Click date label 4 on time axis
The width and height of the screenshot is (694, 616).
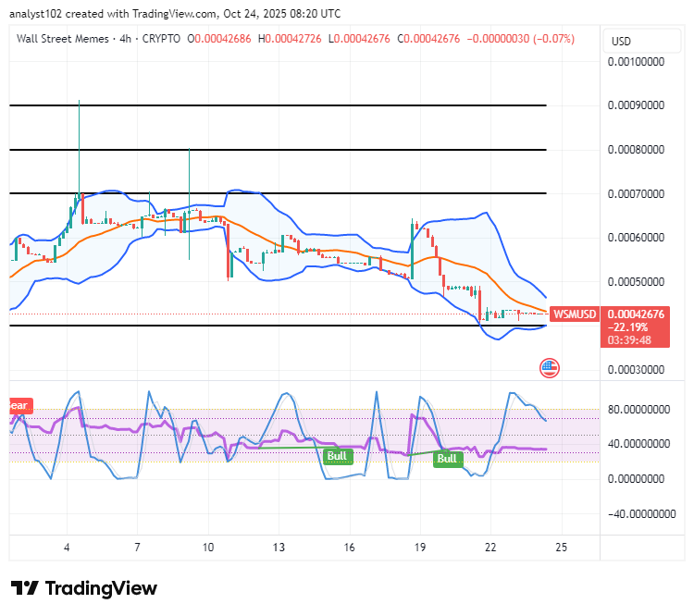tap(67, 548)
